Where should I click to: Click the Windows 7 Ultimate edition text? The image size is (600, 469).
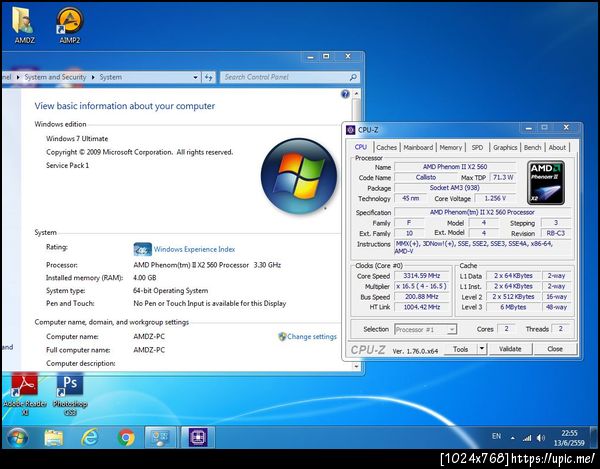tap(77, 139)
